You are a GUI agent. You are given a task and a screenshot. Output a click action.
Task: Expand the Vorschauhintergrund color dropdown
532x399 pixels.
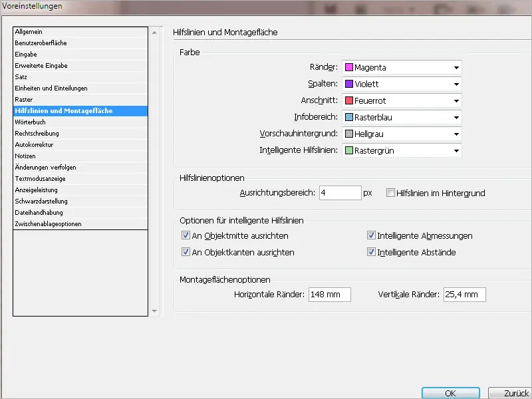pyautogui.click(x=402, y=134)
